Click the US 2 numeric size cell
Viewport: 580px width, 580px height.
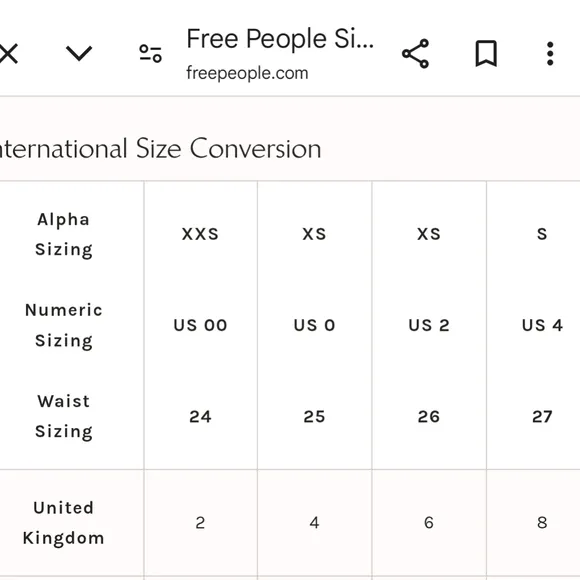click(x=429, y=326)
